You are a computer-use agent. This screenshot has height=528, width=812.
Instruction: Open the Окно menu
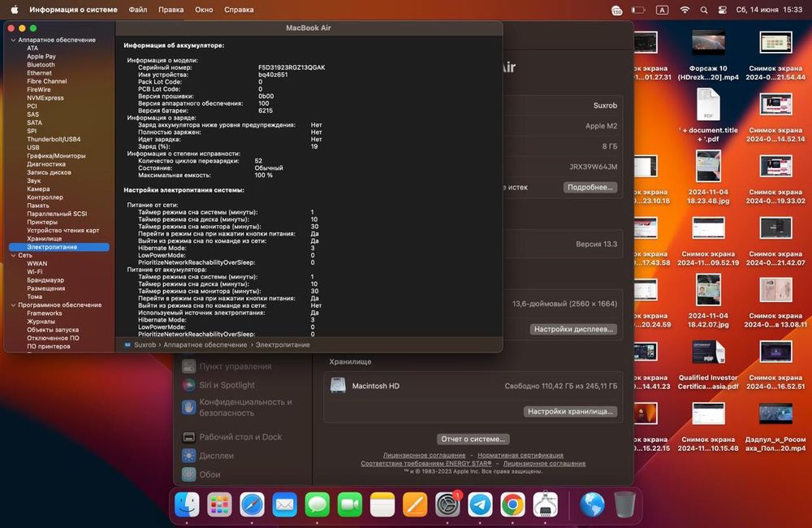tap(204, 9)
